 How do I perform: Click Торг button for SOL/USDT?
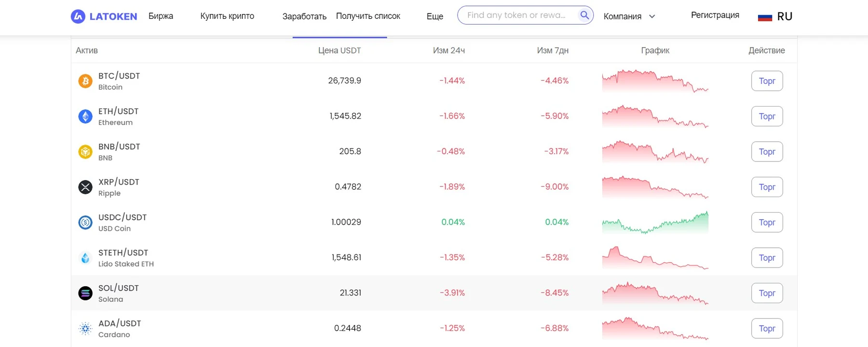pyautogui.click(x=767, y=293)
